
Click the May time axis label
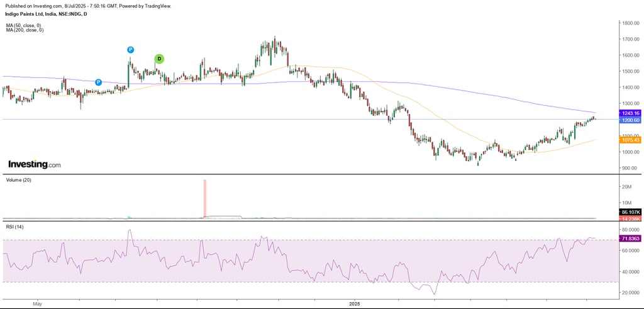coord(37,304)
